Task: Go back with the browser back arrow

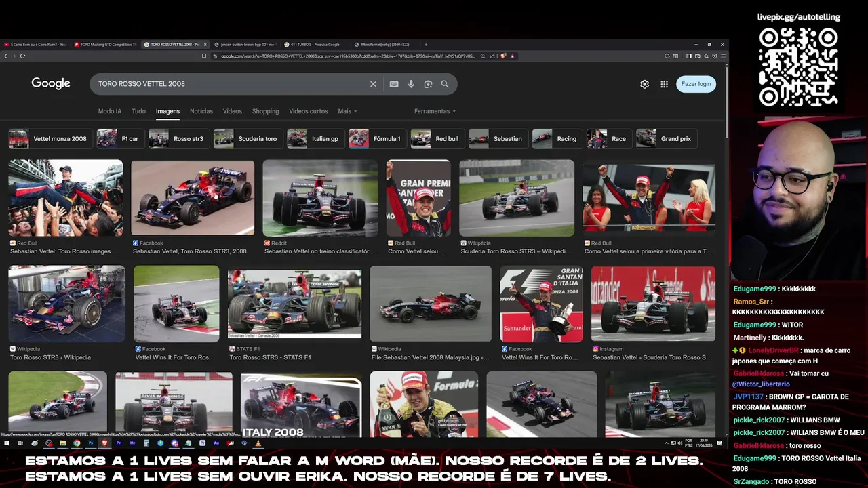Action: point(6,56)
